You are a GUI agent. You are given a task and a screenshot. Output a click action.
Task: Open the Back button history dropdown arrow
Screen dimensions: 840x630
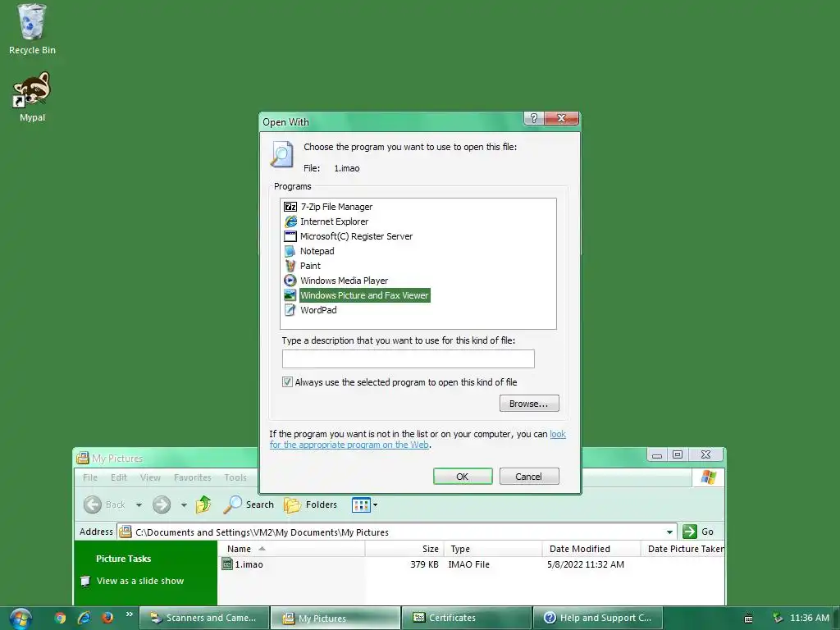coord(139,504)
